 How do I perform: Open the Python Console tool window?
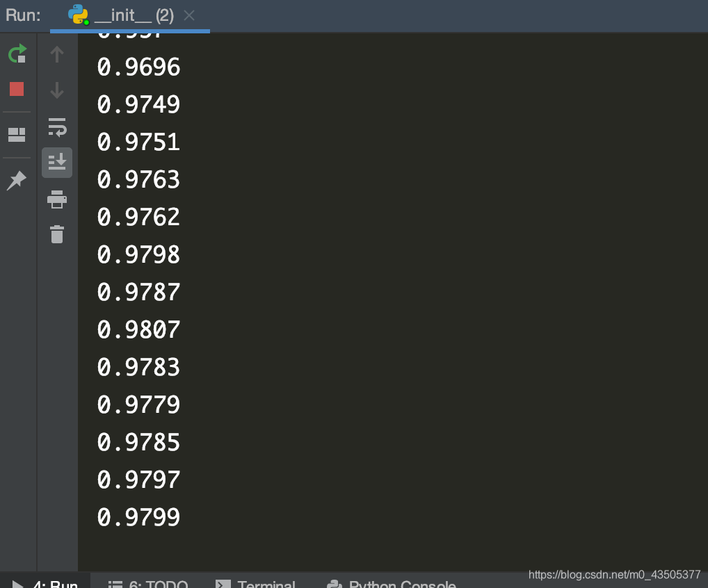click(x=391, y=583)
